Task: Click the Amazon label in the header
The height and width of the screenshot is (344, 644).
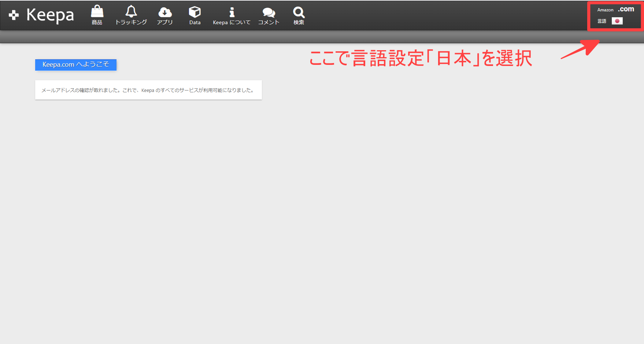Action: click(x=605, y=10)
